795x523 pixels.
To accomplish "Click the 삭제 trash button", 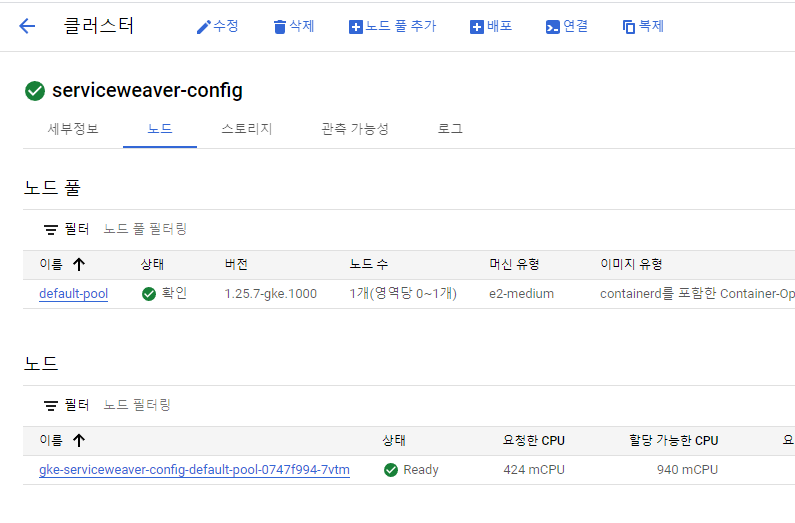I will [294, 26].
